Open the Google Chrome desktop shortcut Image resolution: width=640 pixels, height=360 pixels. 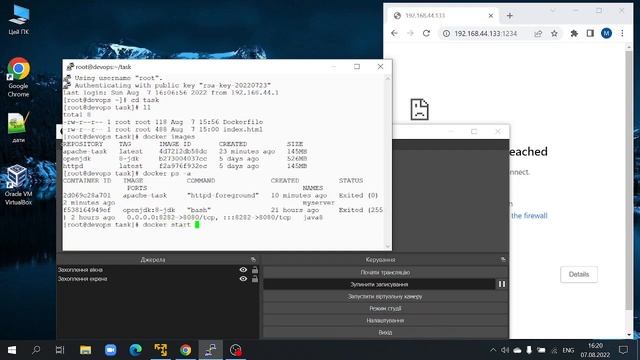coord(18,78)
